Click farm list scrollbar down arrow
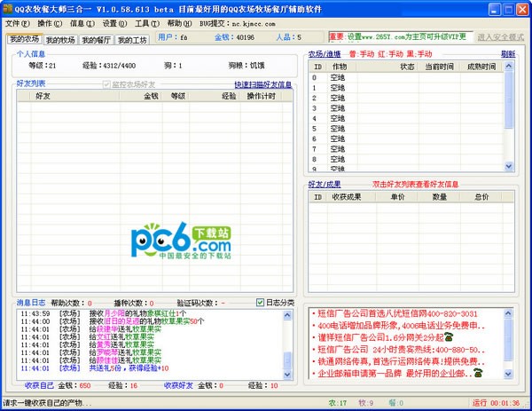Screen dimensions: 532x411 click(508, 166)
